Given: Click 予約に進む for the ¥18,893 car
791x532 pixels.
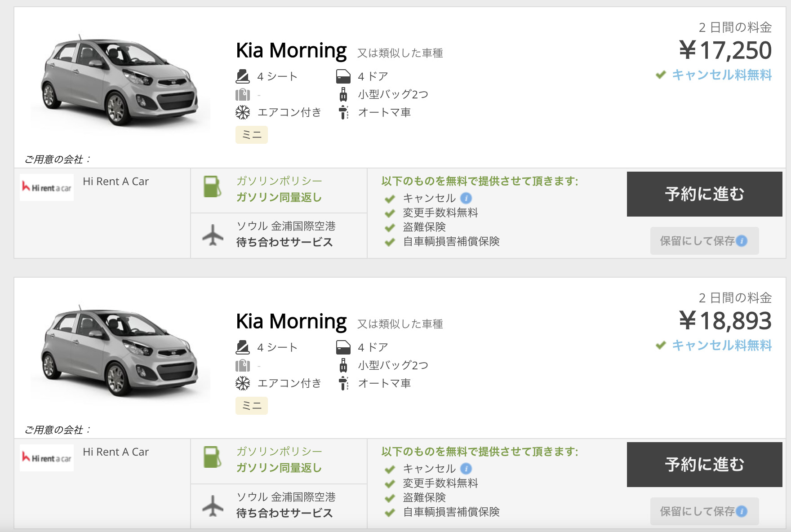Looking at the screenshot, I should [x=704, y=465].
